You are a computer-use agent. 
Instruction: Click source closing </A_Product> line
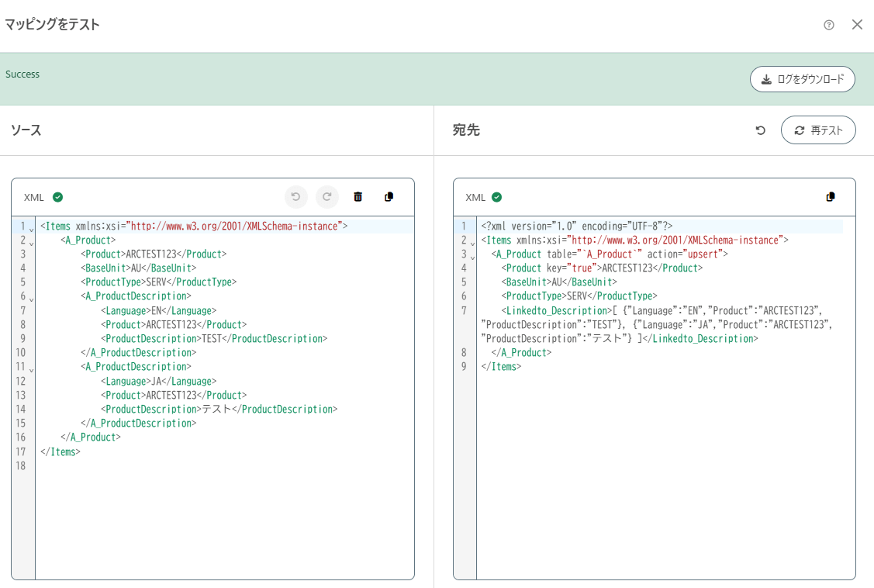point(90,437)
